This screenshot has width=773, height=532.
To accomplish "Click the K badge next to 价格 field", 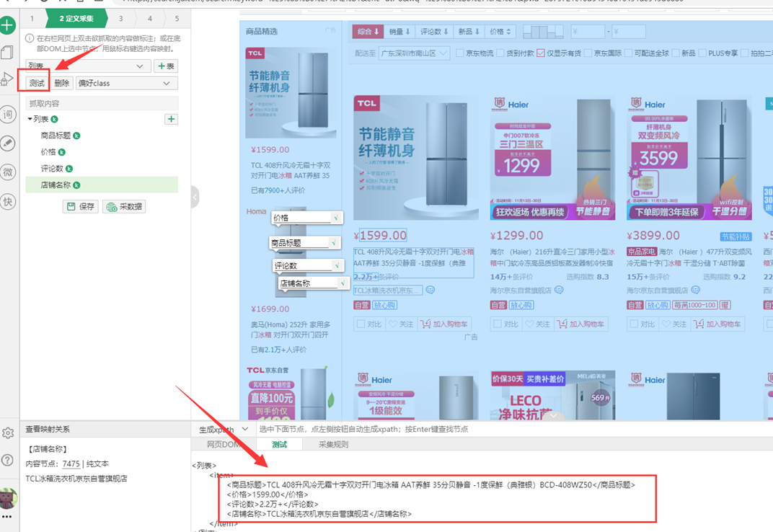I will (61, 152).
